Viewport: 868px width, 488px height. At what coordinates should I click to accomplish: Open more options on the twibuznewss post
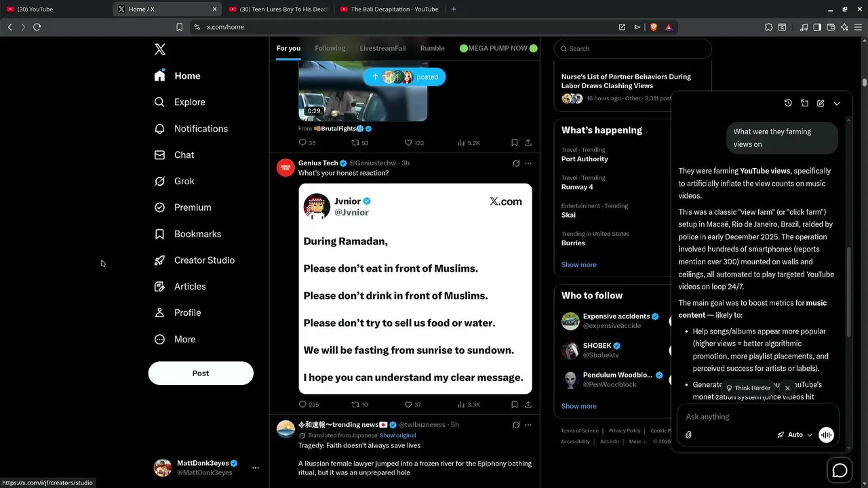[528, 425]
